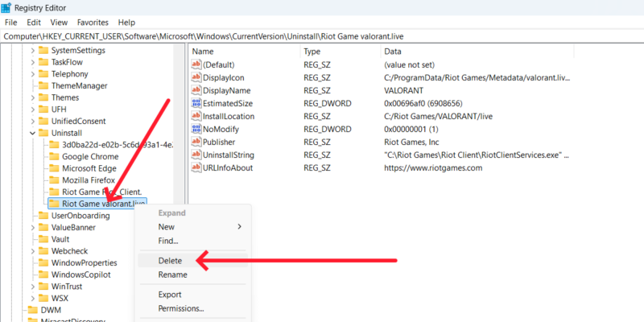644x322 pixels.
Task: Select the Telephony folder icon
Action: 43,74
